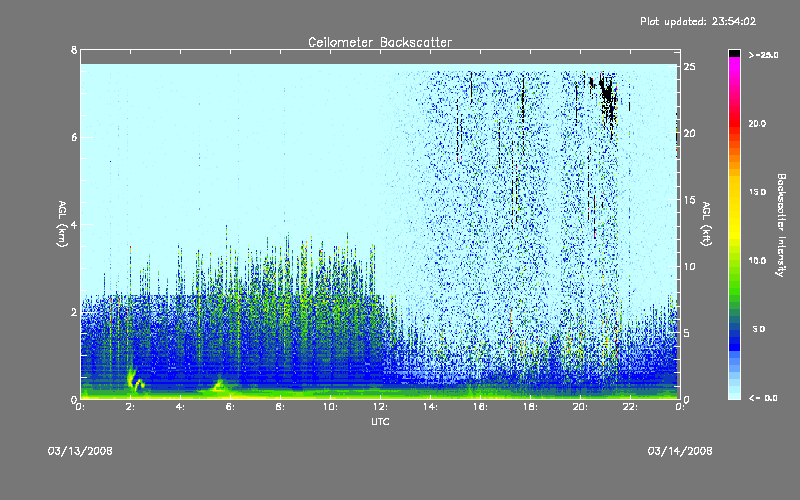Click the 4 tick on km axis

(x=74, y=224)
